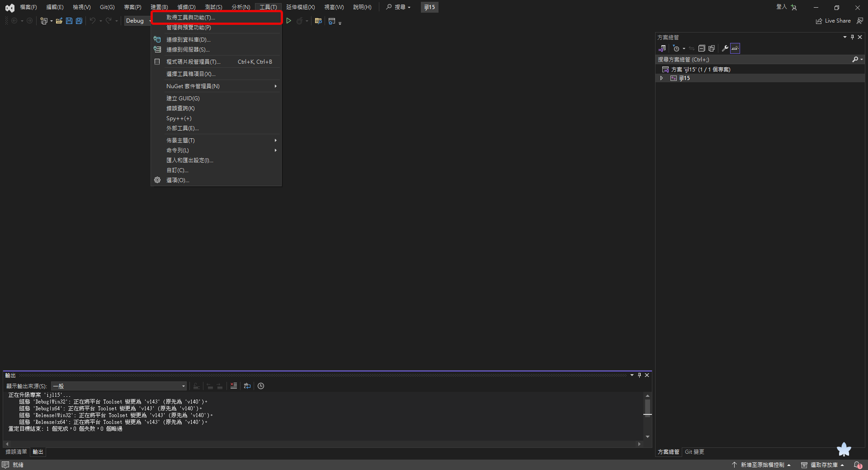Close the Output panel
868x470 pixels.
pyautogui.click(x=647, y=375)
